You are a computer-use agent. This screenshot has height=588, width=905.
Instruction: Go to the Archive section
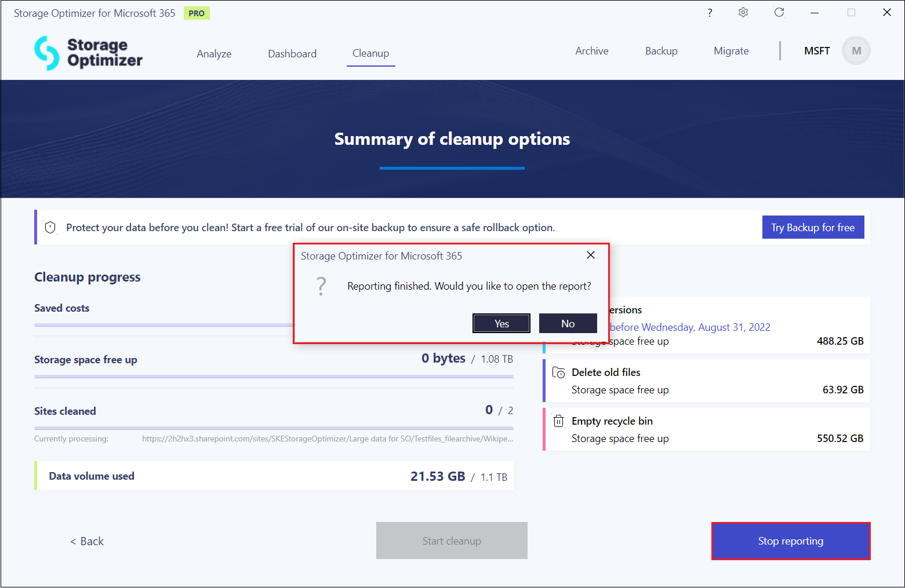coord(591,51)
